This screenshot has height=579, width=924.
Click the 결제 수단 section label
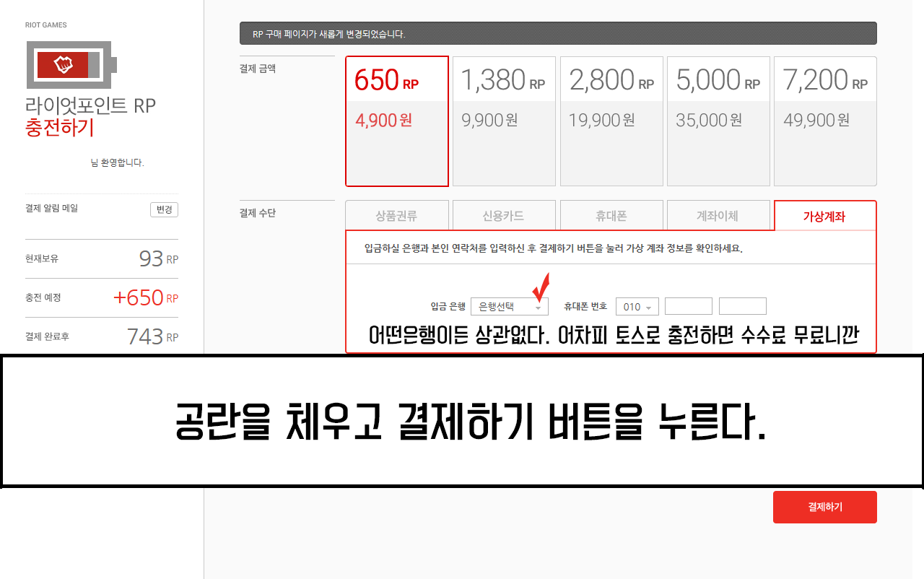tap(258, 214)
